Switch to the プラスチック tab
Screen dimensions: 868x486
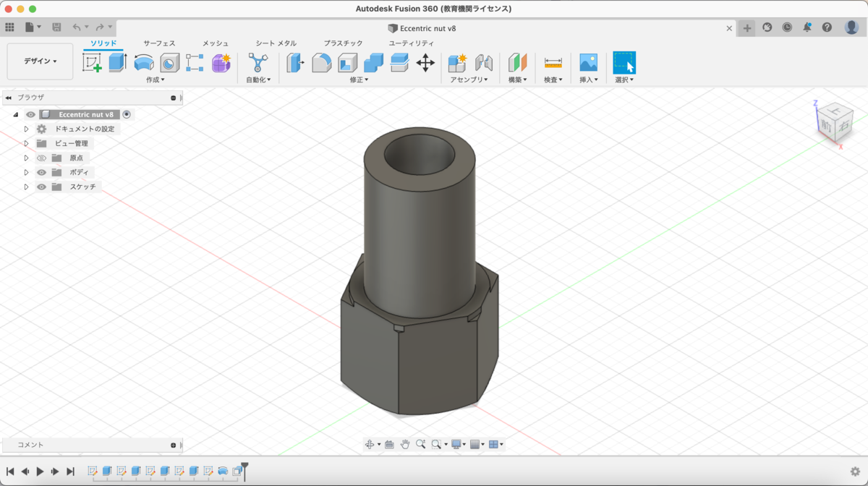(x=344, y=43)
